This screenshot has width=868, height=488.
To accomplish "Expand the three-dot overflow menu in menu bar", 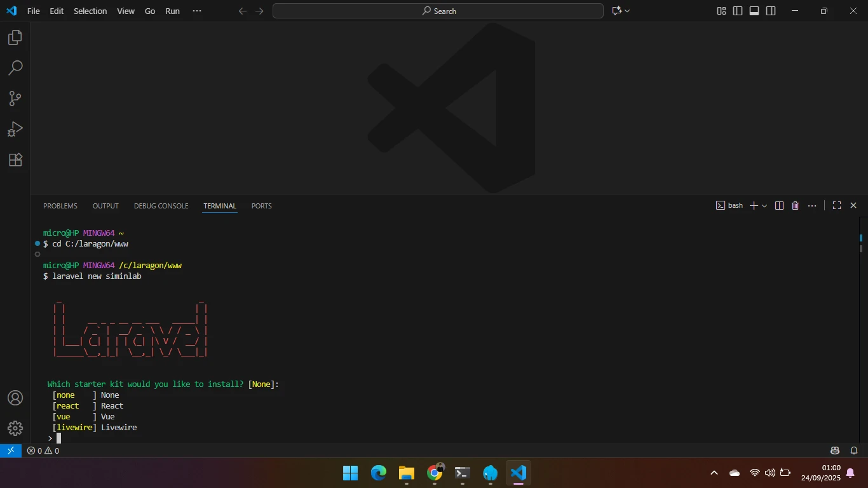I will point(197,11).
